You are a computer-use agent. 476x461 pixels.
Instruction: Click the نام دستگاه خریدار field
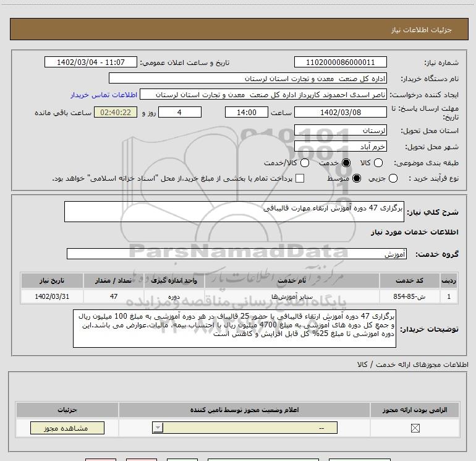pos(248,79)
